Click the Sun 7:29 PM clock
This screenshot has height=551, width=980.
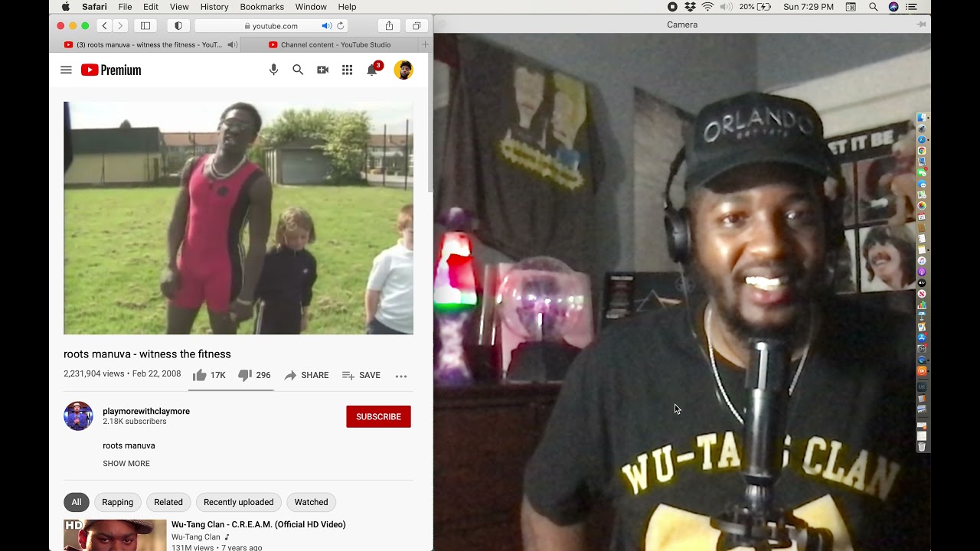(808, 7)
